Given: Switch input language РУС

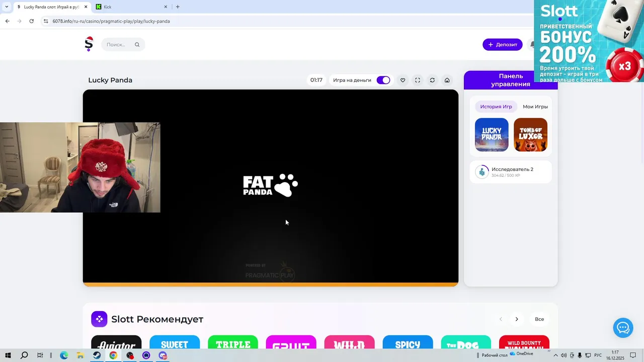Looking at the screenshot, I should (x=598, y=355).
